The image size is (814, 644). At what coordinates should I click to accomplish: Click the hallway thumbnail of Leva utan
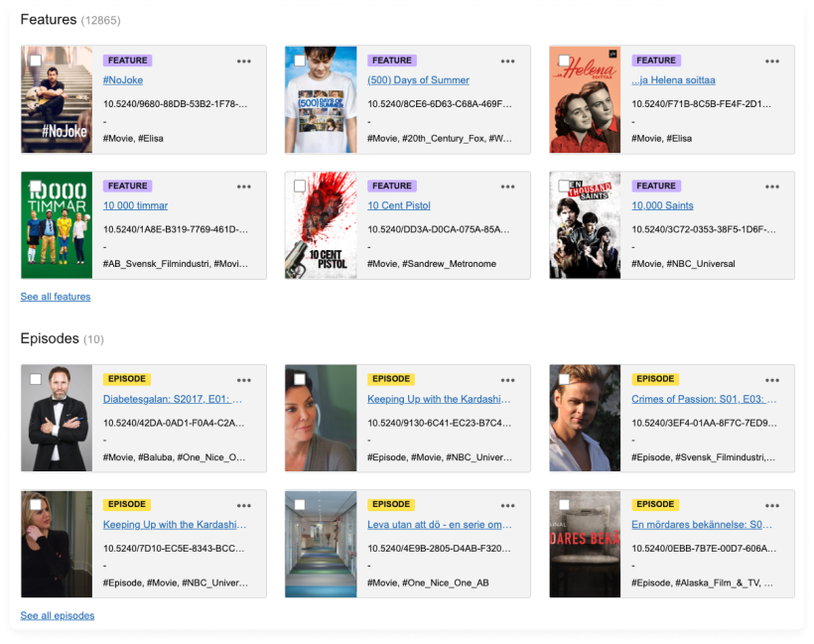[321, 544]
